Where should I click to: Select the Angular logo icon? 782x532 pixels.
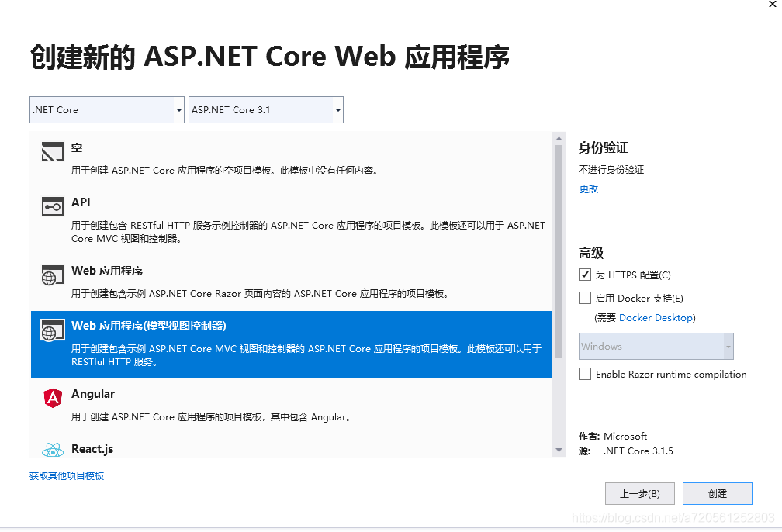coord(53,398)
